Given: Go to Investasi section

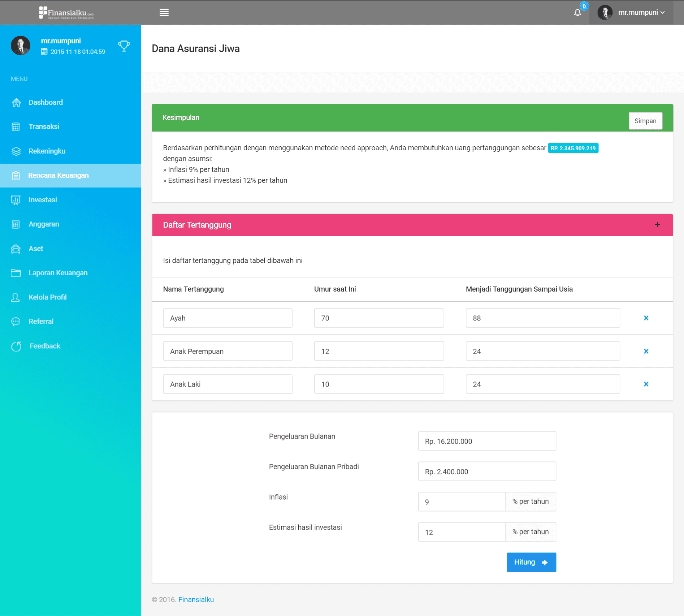Looking at the screenshot, I should pyautogui.click(x=43, y=200).
